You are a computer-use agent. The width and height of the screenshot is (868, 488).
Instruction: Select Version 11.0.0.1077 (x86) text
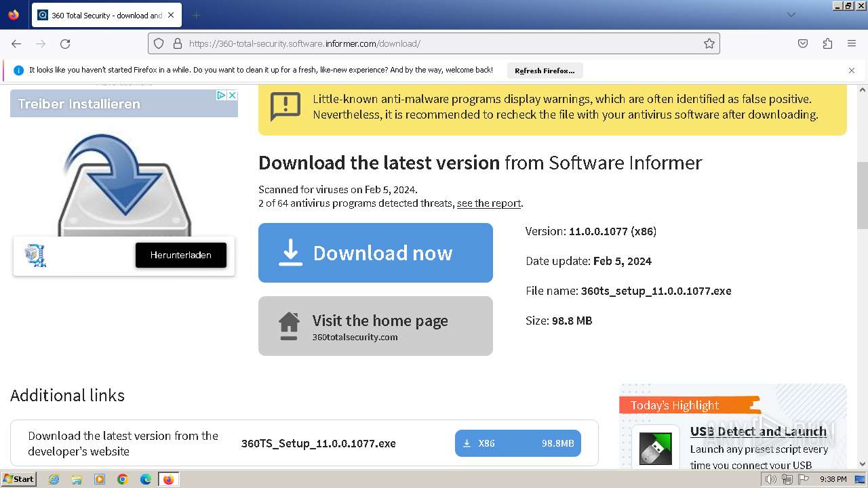(x=591, y=231)
